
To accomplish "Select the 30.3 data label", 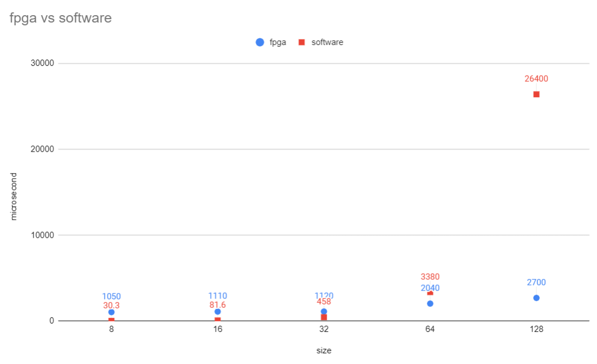I will point(111,306).
